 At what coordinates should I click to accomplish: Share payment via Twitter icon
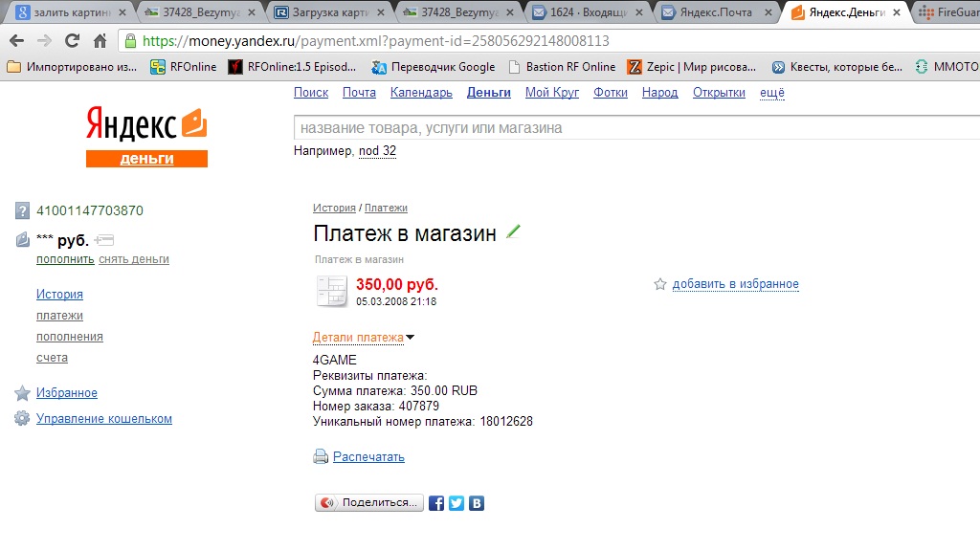pyautogui.click(x=457, y=503)
